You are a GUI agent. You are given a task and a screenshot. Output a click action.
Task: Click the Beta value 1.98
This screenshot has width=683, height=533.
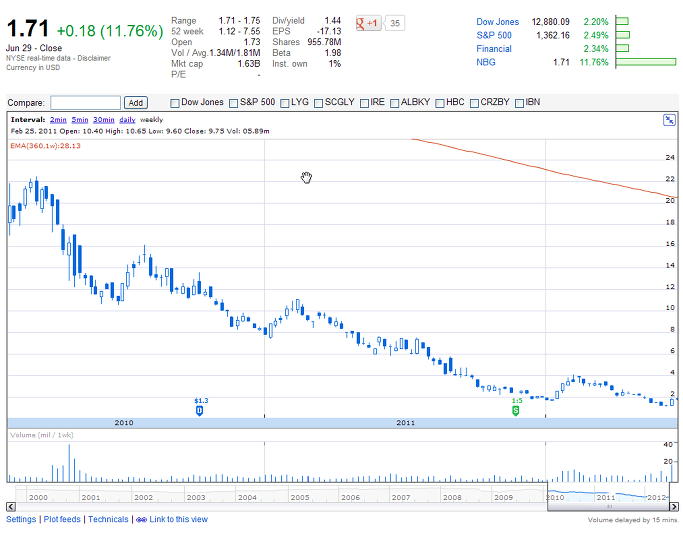click(333, 53)
